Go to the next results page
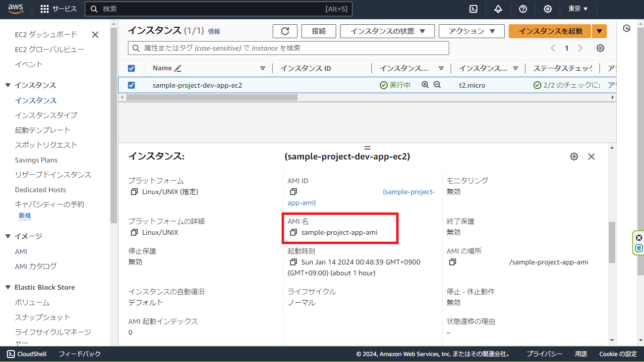644x362 pixels. click(580, 48)
